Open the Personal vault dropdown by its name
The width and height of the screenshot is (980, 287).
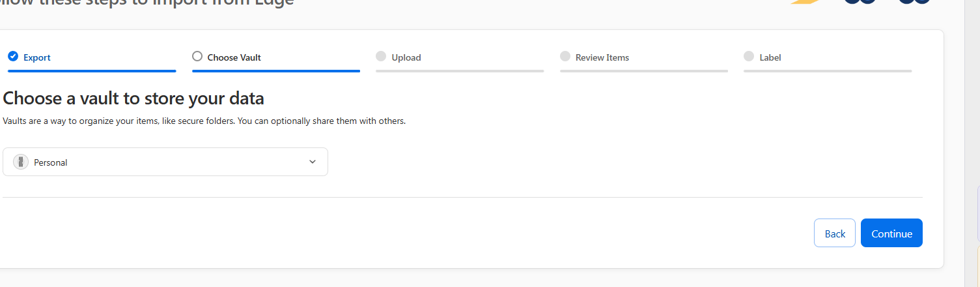pos(51,162)
